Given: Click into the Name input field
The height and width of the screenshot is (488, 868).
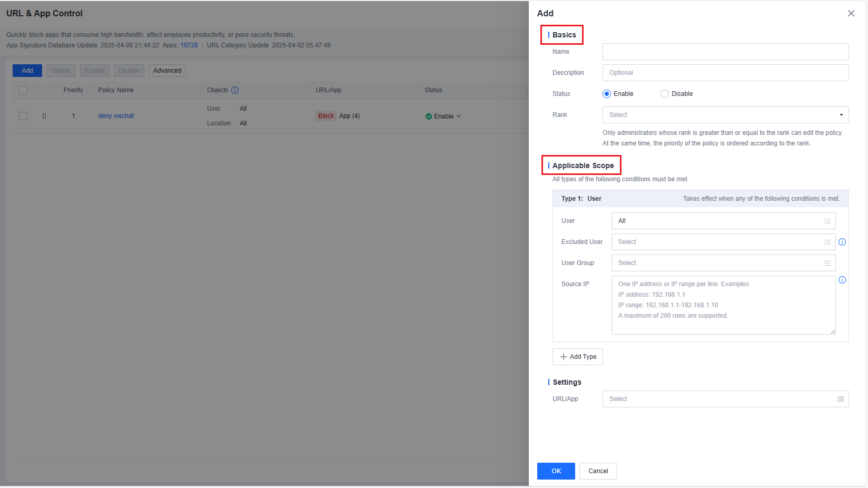Looking at the screenshot, I should coord(726,52).
